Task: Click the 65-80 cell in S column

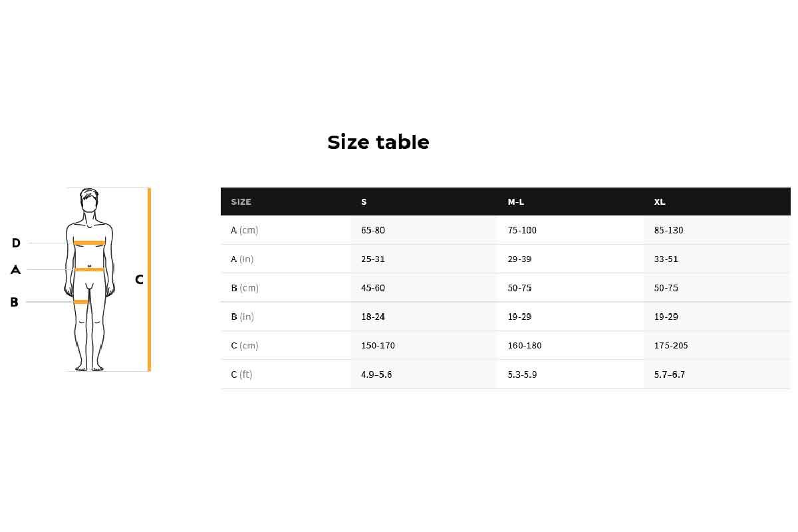Action: (x=373, y=230)
